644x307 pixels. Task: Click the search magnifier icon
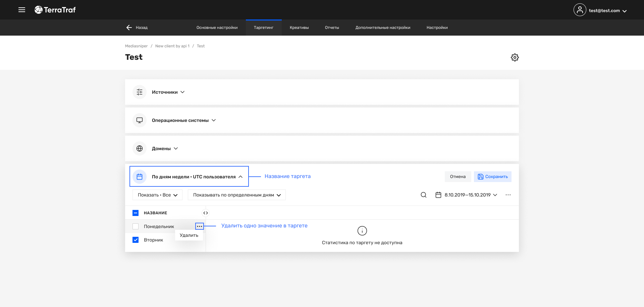[x=424, y=195]
